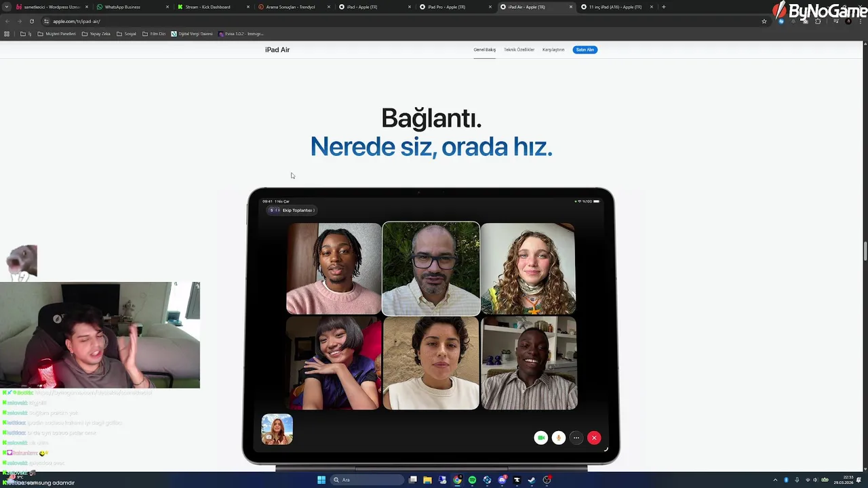This screenshot has width=868, height=488.
Task: Open the Müşteri Panelleri bookmark folder
Action: [x=57, y=34]
